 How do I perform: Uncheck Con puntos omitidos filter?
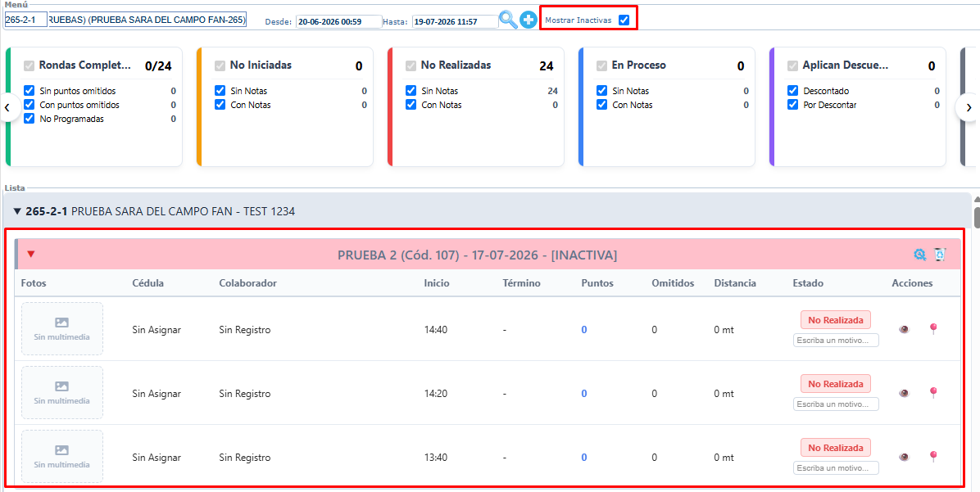coord(29,105)
